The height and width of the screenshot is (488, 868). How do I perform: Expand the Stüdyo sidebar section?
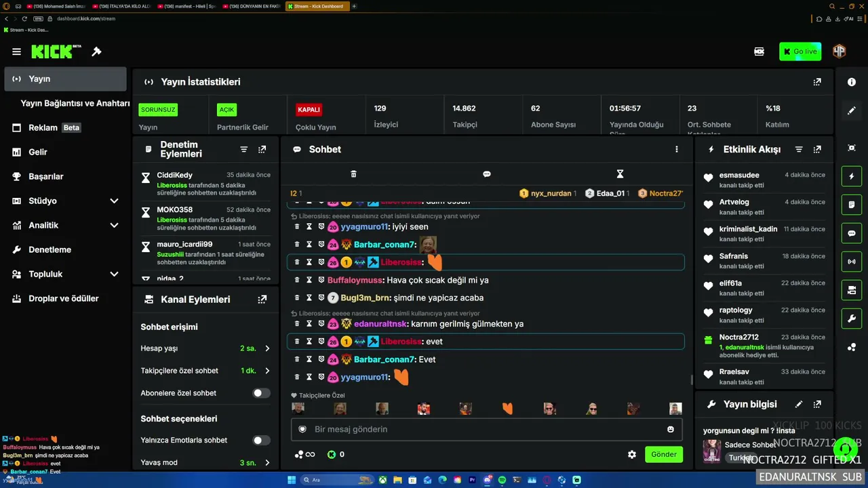pyautogui.click(x=114, y=201)
